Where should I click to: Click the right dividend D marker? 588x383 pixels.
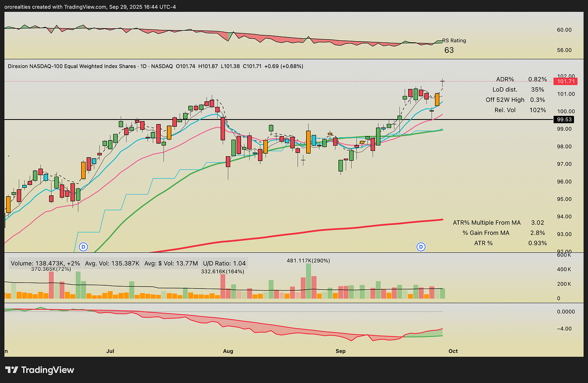click(x=421, y=246)
